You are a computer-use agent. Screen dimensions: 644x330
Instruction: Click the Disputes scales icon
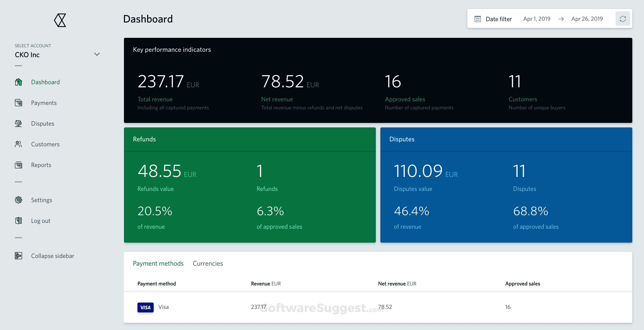point(18,123)
